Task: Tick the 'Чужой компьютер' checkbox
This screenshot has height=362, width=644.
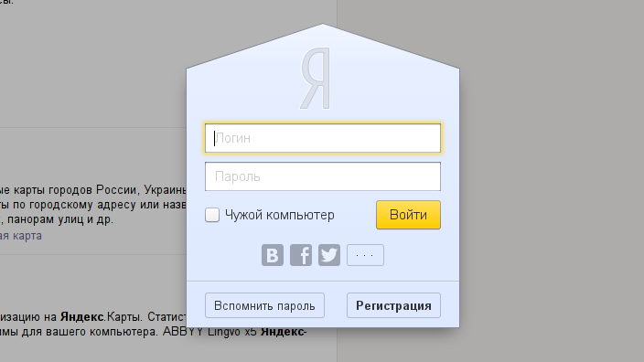Action: [x=212, y=215]
